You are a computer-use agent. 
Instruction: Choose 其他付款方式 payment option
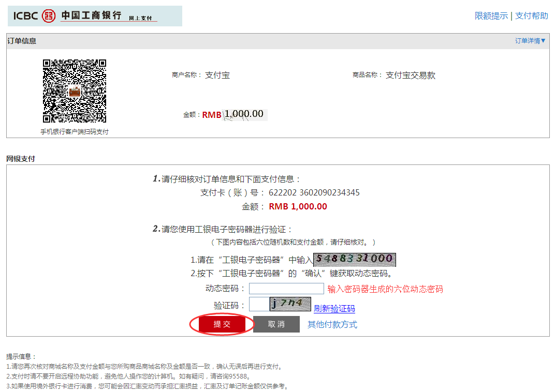point(332,324)
